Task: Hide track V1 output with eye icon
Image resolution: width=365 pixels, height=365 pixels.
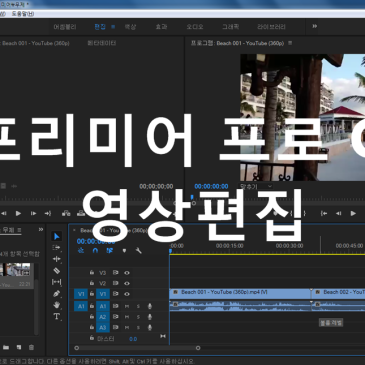Action: pos(127,294)
